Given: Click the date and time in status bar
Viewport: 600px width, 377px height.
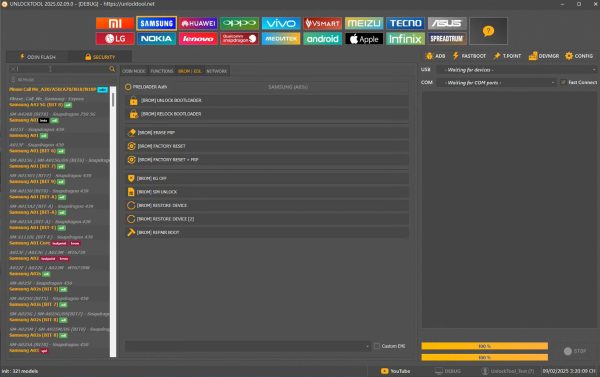Looking at the screenshot, I should [x=569, y=371].
